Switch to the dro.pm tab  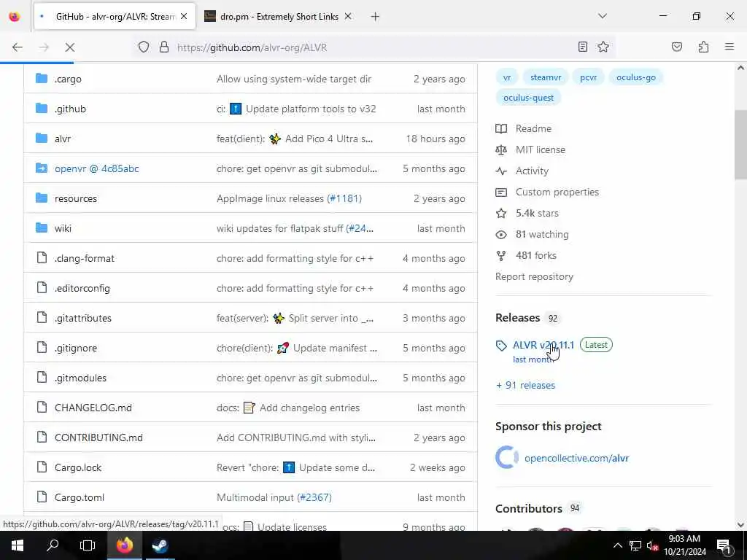(x=279, y=17)
